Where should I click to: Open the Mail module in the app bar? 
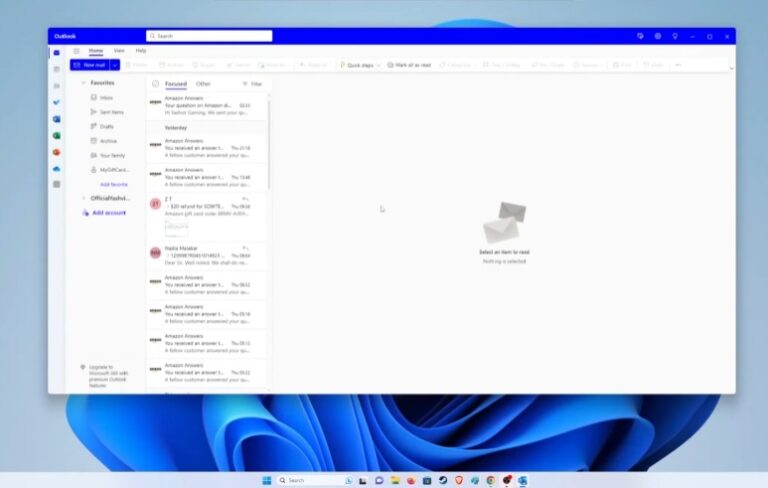pos(57,52)
